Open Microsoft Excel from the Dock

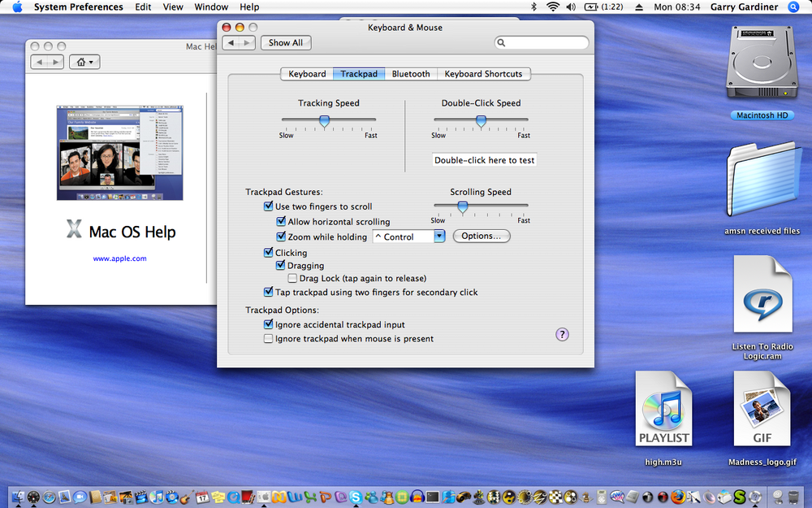(x=310, y=497)
